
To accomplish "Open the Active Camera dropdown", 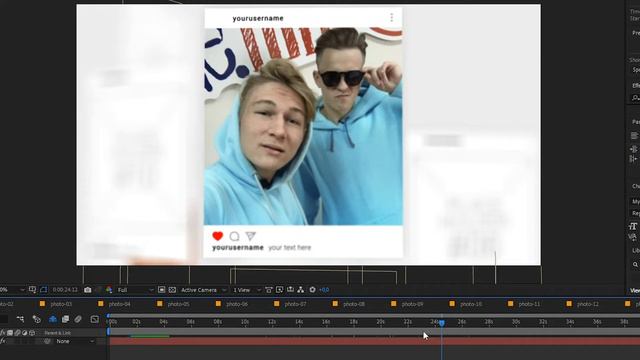I will [203, 290].
